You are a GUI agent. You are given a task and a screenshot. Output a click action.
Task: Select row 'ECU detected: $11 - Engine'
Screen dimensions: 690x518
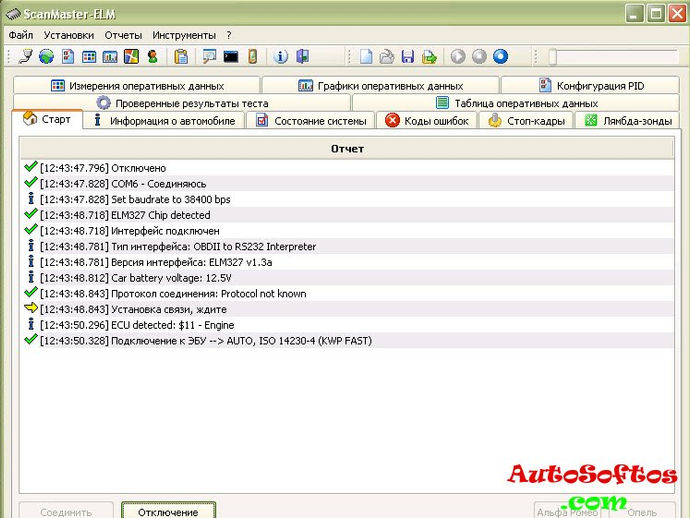tap(347, 325)
